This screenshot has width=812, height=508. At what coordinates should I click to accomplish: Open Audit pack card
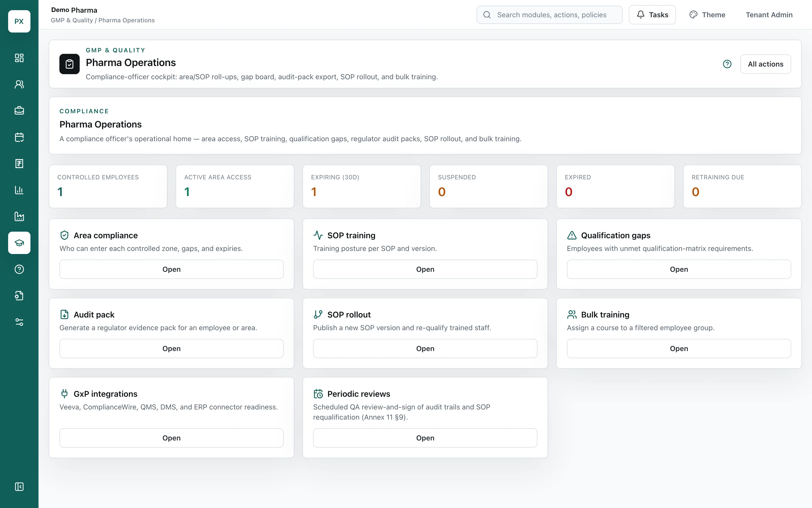point(172,348)
